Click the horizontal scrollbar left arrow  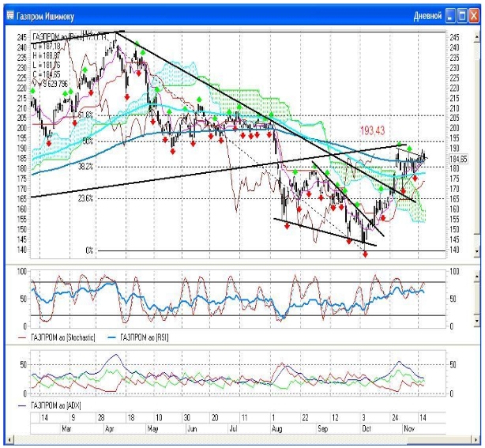(10, 439)
